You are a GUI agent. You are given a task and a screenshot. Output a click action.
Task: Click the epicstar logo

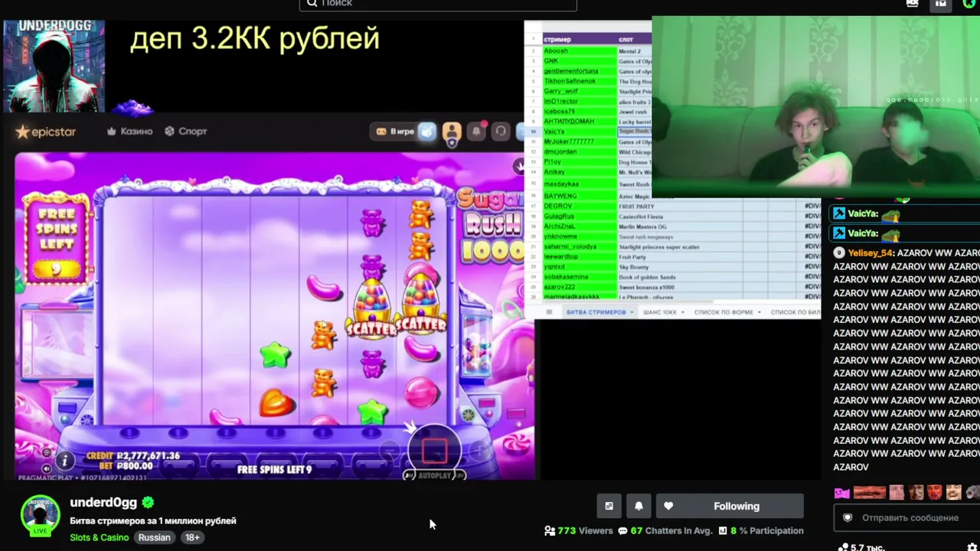point(46,132)
